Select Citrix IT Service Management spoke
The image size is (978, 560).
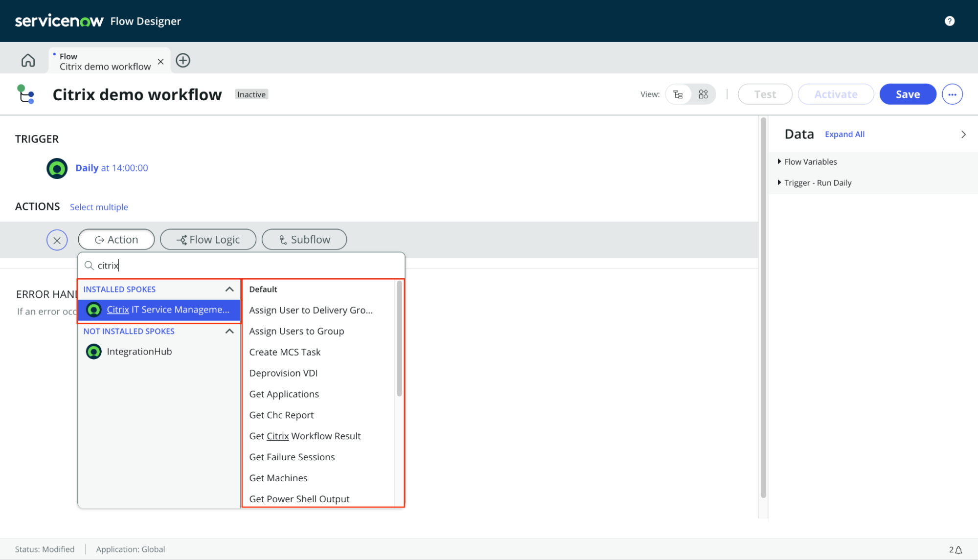(159, 310)
